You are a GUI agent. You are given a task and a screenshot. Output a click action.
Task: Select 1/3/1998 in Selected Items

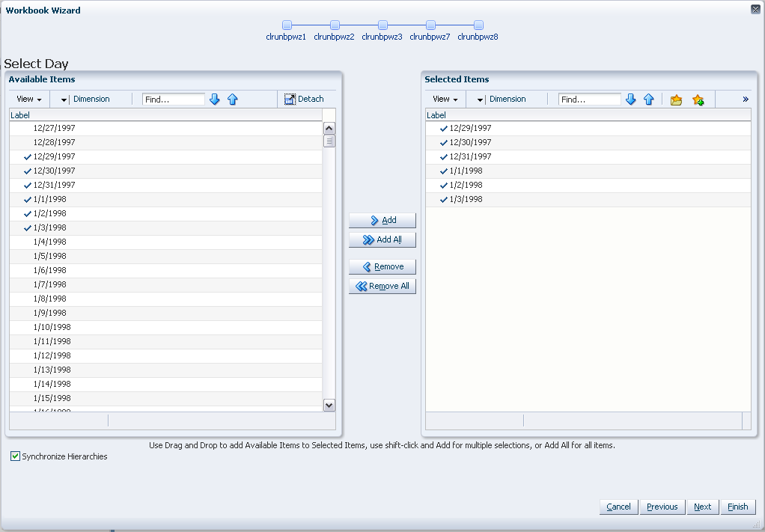pos(588,199)
